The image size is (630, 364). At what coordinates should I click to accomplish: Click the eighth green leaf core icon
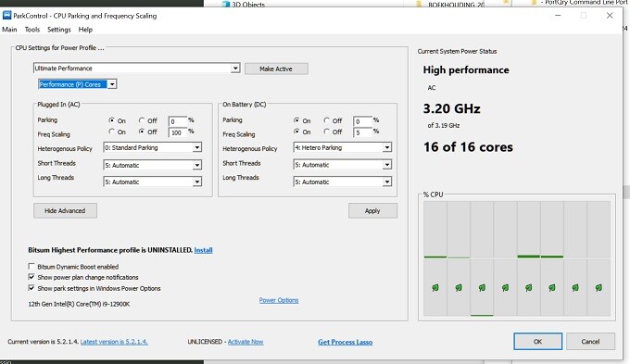(x=598, y=288)
